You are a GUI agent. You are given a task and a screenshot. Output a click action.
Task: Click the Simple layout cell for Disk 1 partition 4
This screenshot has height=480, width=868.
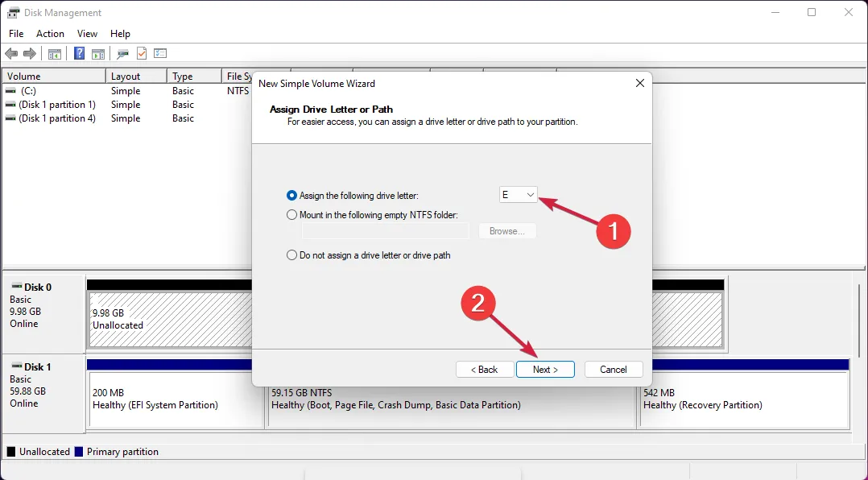(x=126, y=118)
